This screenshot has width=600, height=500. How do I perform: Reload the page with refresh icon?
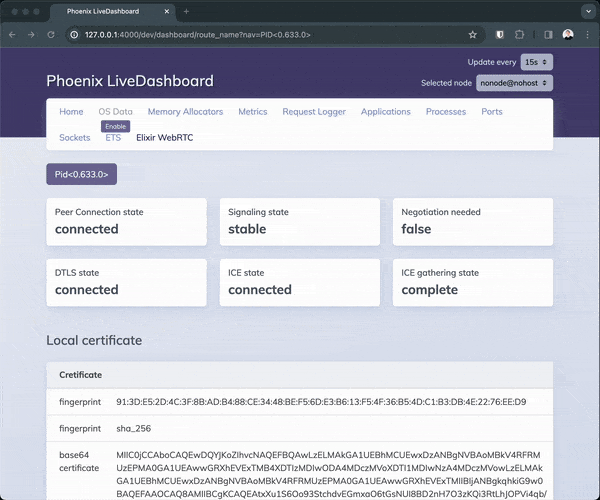(52, 34)
